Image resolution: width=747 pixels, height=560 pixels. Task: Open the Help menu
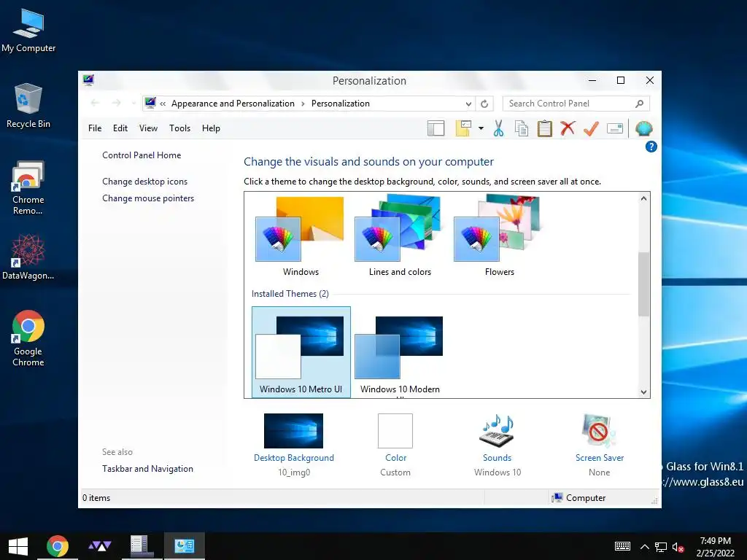coord(211,128)
